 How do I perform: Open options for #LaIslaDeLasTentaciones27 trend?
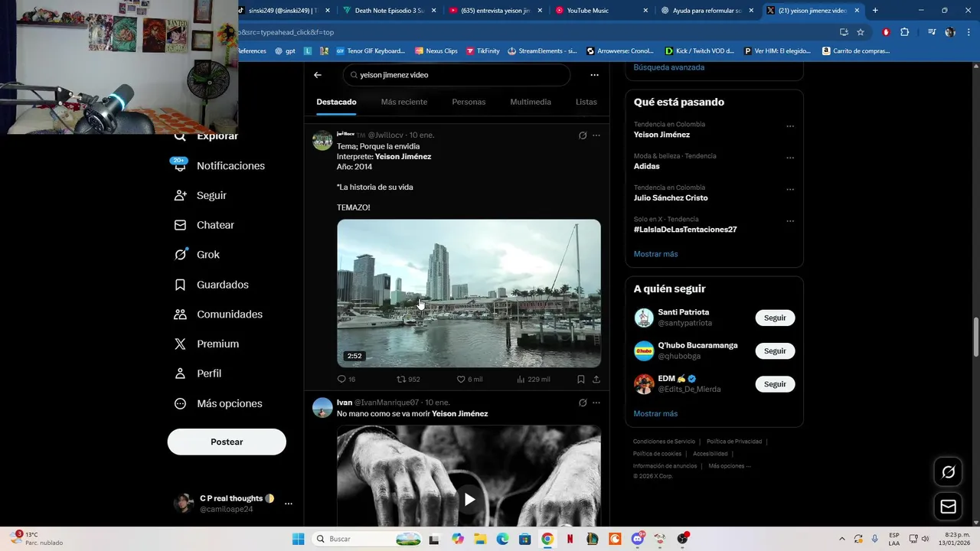[x=790, y=221]
